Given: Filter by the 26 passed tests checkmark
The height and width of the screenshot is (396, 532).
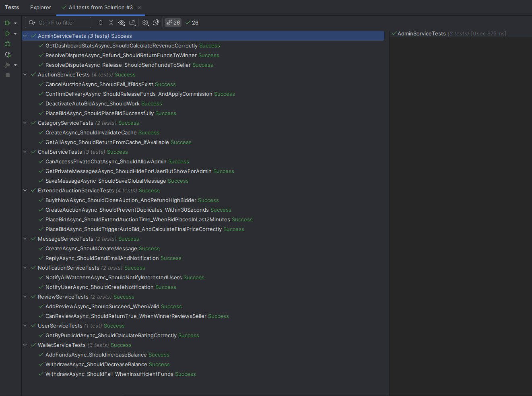Looking at the screenshot, I should tap(192, 23).
